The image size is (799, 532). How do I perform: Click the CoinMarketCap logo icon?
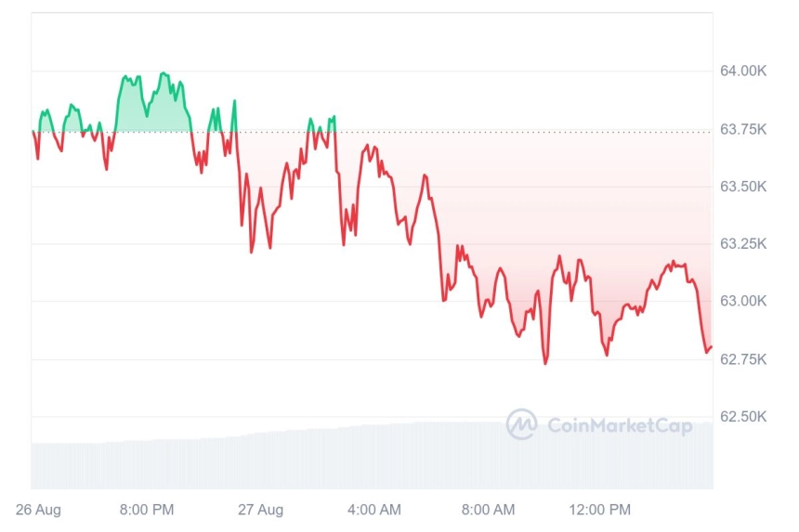coord(521,423)
